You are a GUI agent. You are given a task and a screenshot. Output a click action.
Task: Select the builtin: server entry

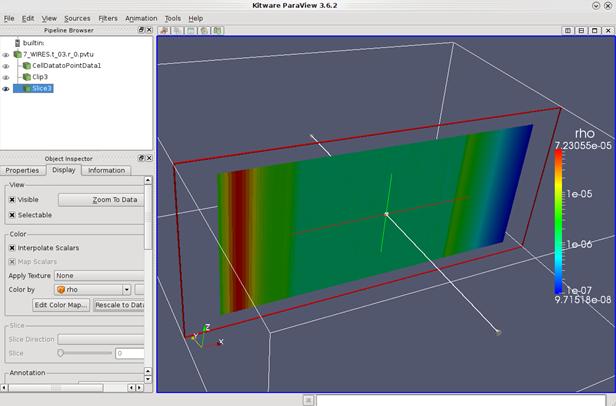tap(33, 43)
